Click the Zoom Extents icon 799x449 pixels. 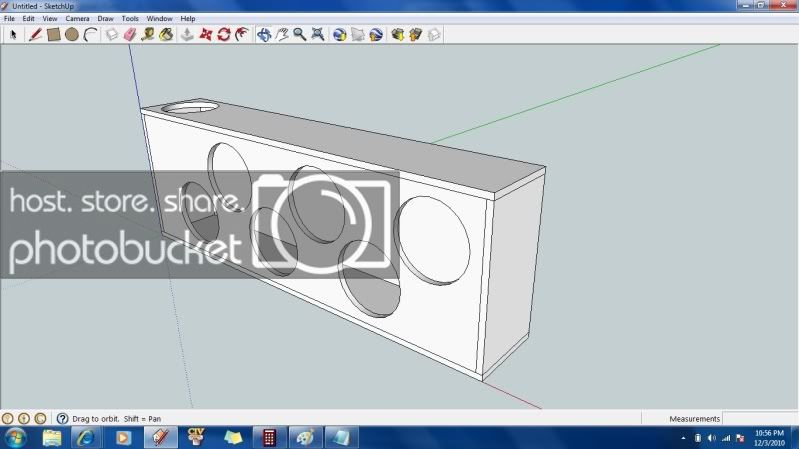pos(318,35)
